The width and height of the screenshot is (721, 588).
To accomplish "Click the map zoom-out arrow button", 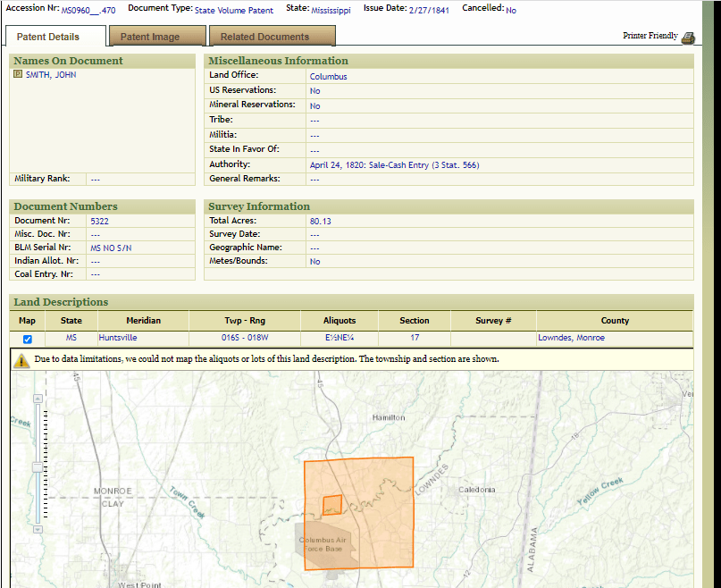I will pos(37,530).
